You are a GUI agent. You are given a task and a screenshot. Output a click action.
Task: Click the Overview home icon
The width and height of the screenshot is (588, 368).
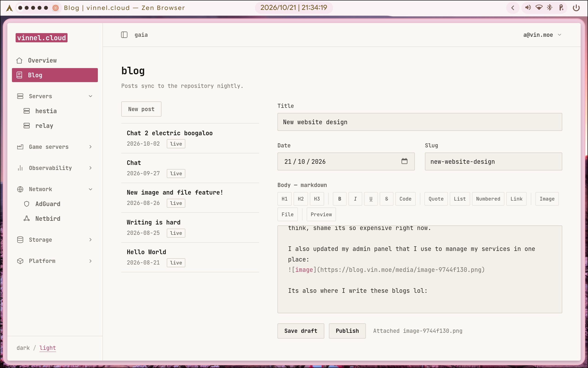pyautogui.click(x=20, y=60)
